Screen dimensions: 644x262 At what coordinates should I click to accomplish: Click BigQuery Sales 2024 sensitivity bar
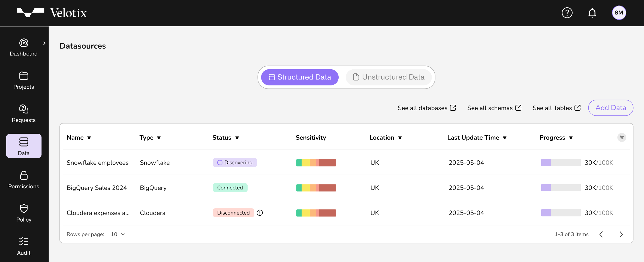pos(316,188)
